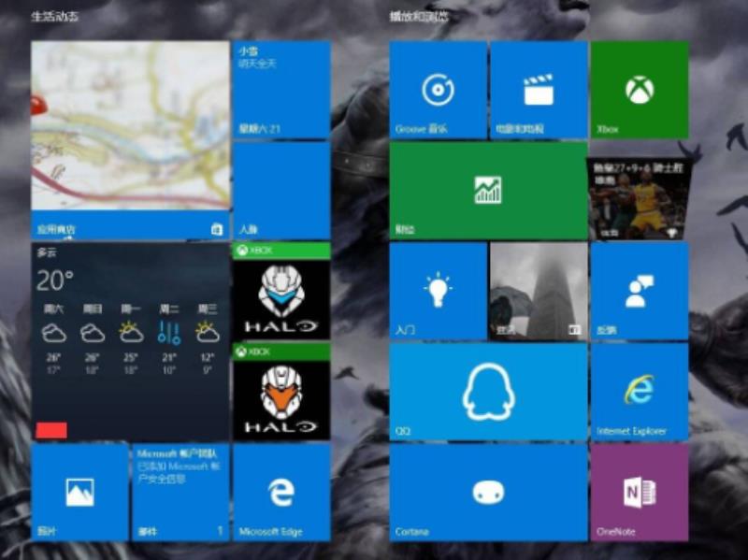This screenshot has height=560, width=748.
Task: Open the People tile
Action: [281, 191]
